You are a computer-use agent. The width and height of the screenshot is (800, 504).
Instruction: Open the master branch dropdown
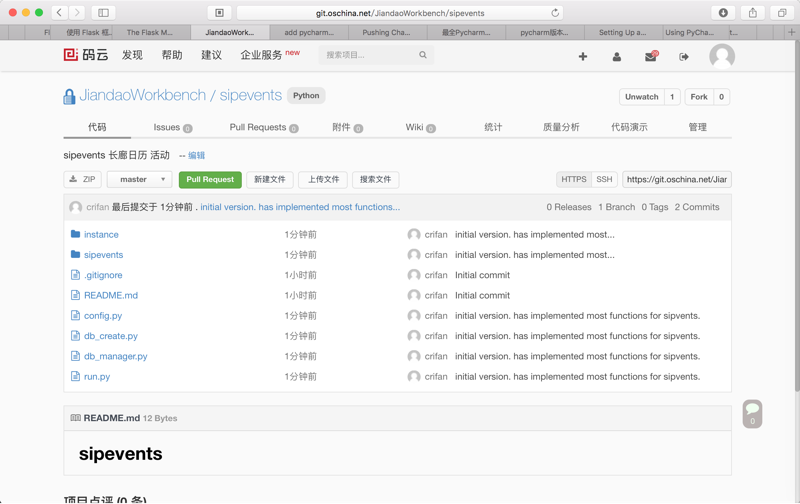139,180
